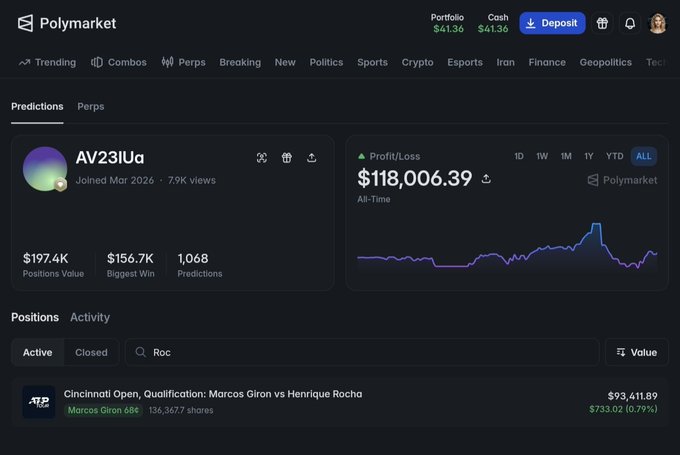Open the Geopolitics category
The height and width of the screenshot is (455, 680).
point(605,62)
